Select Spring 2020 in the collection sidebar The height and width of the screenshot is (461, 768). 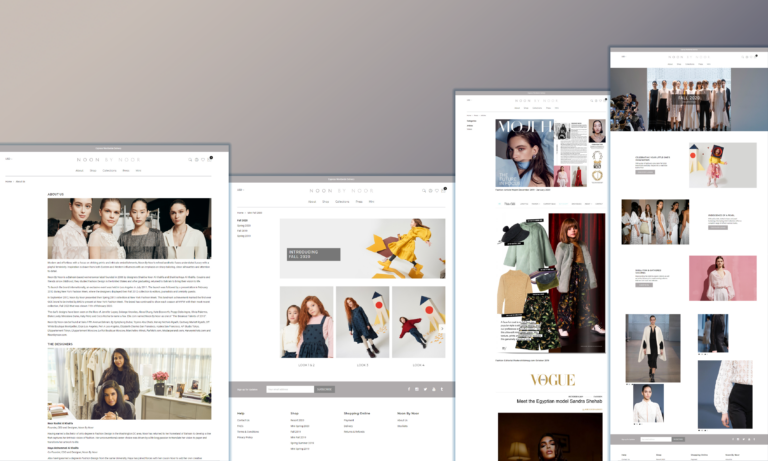pos(244,225)
